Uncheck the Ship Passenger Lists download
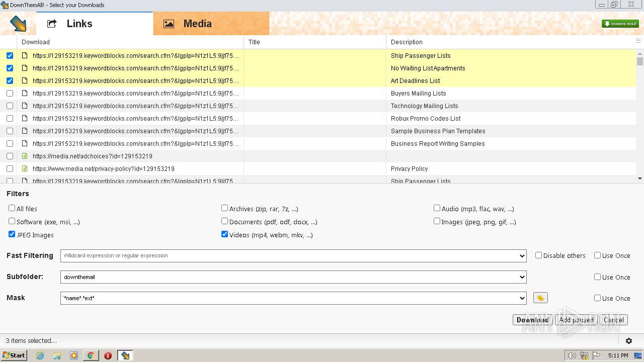The width and height of the screenshot is (644, 362). (10, 55)
